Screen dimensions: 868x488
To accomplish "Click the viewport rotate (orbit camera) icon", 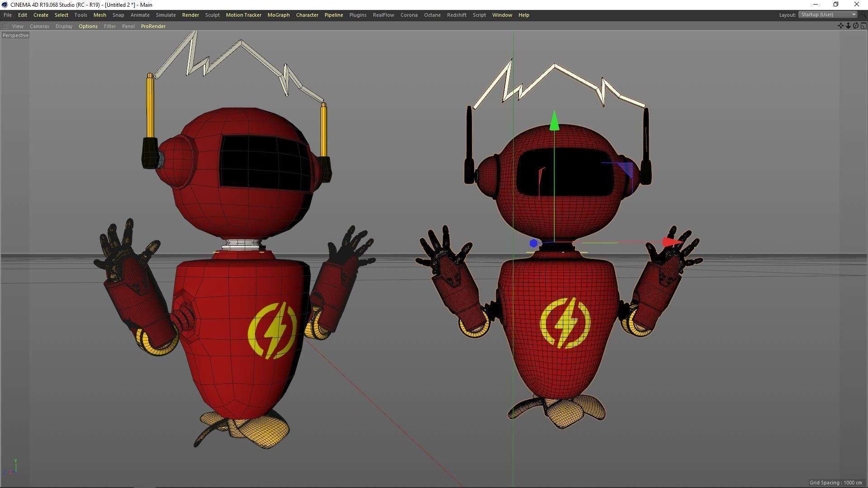I will [856, 26].
